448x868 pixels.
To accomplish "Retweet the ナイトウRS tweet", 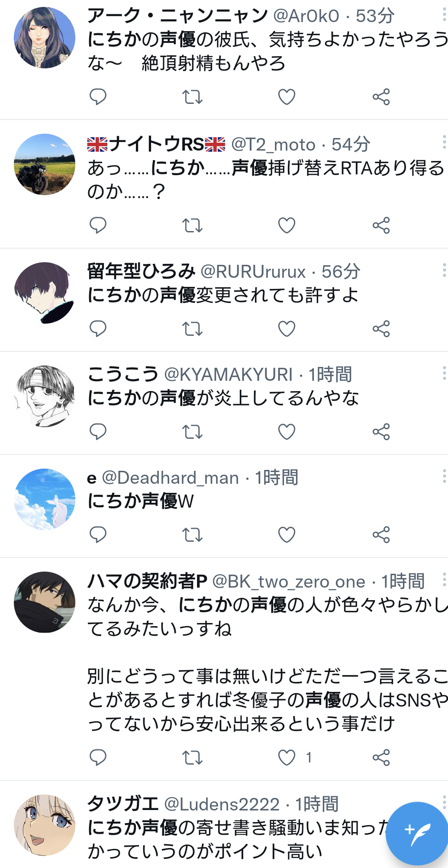I will (x=192, y=225).
